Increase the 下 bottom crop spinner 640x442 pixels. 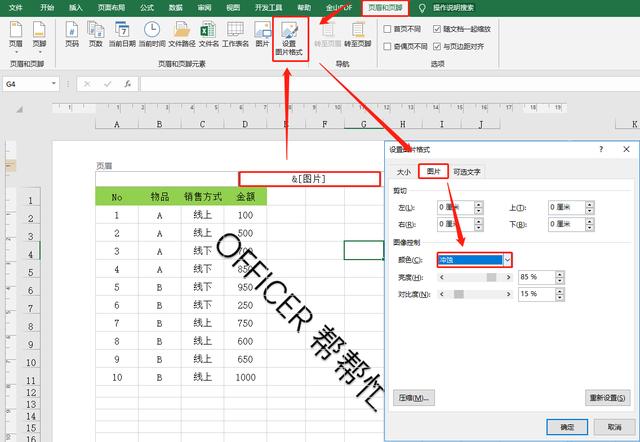(589, 221)
